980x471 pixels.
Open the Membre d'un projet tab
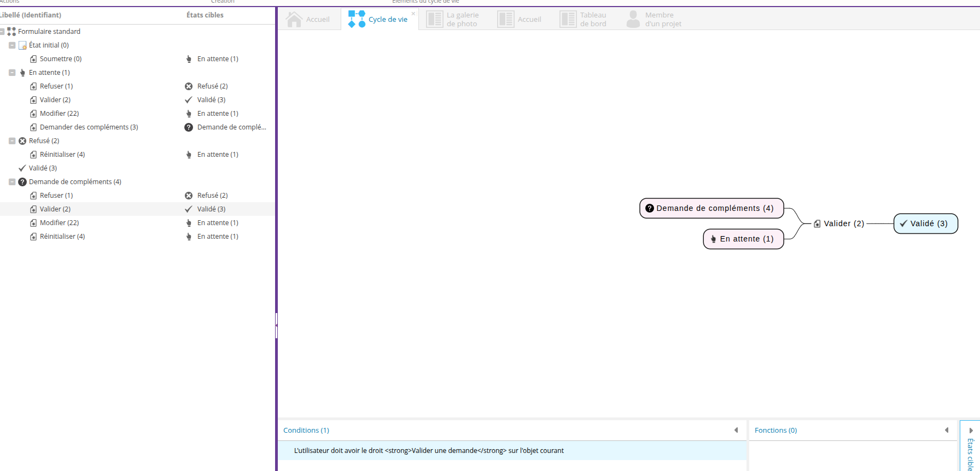(x=663, y=19)
